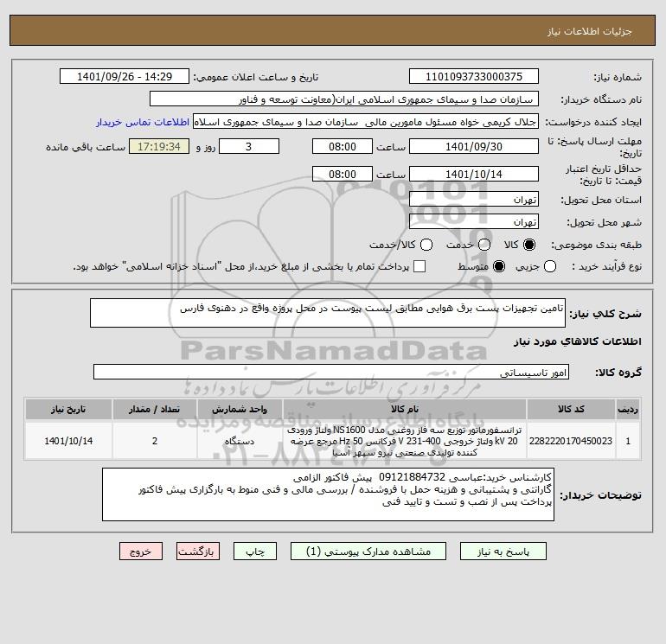Click transformer product name cell
666x644 pixels.
[405, 441]
